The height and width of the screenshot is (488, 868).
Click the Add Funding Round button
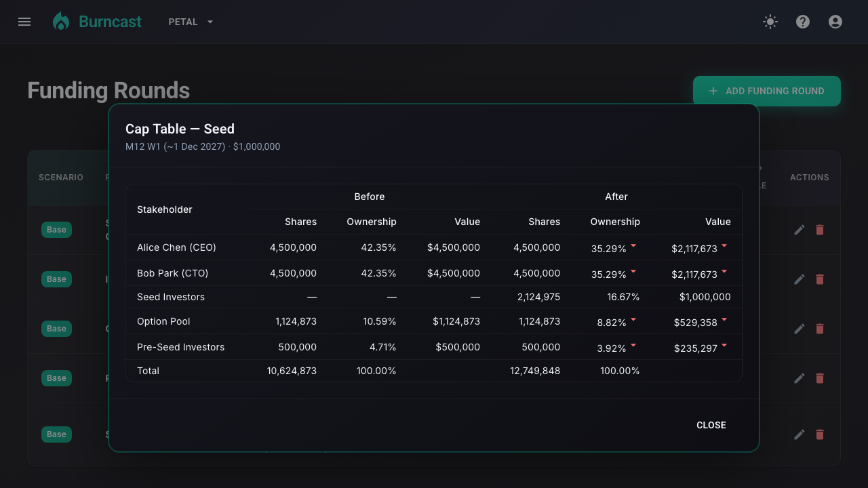pyautogui.click(x=767, y=91)
